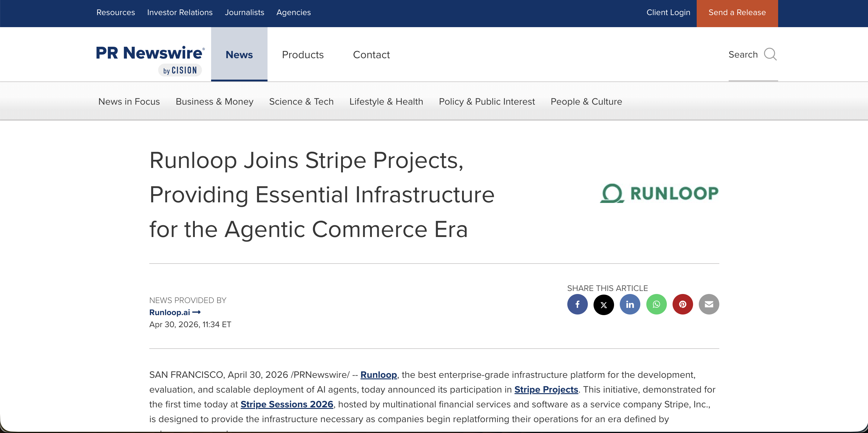Screen dimensions: 868x433
Task: Share article on Facebook
Action: pos(577,304)
